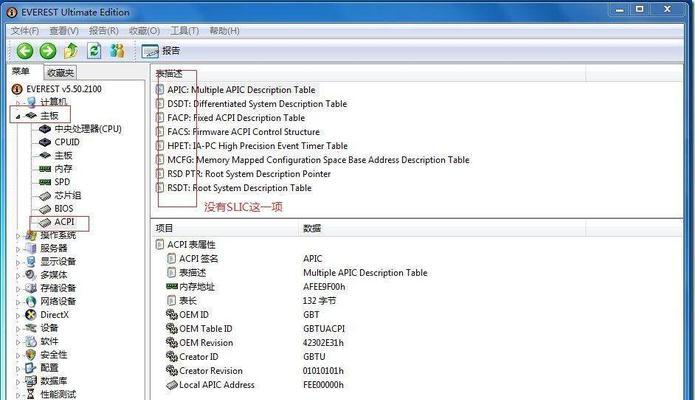Click the 性能测试 hourglass icon
The height and width of the screenshot is (400, 695).
[31, 394]
